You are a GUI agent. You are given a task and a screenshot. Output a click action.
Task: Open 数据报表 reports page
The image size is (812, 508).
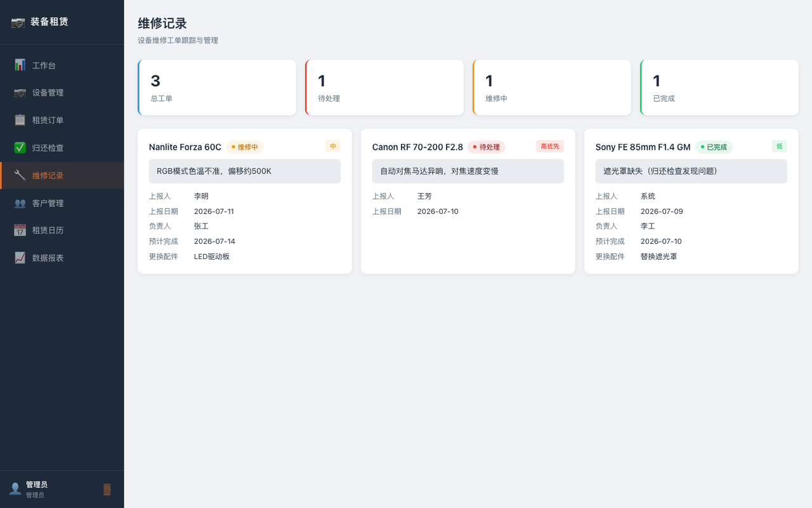click(62, 258)
